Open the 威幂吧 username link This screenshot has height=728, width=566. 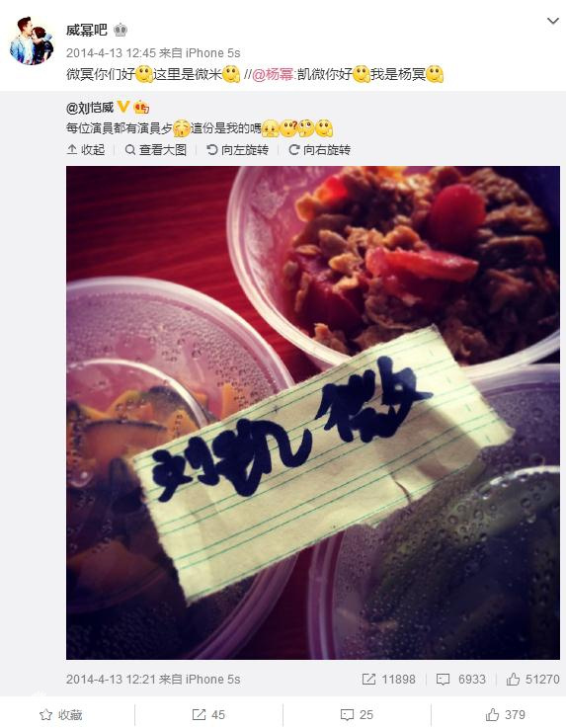click(86, 31)
